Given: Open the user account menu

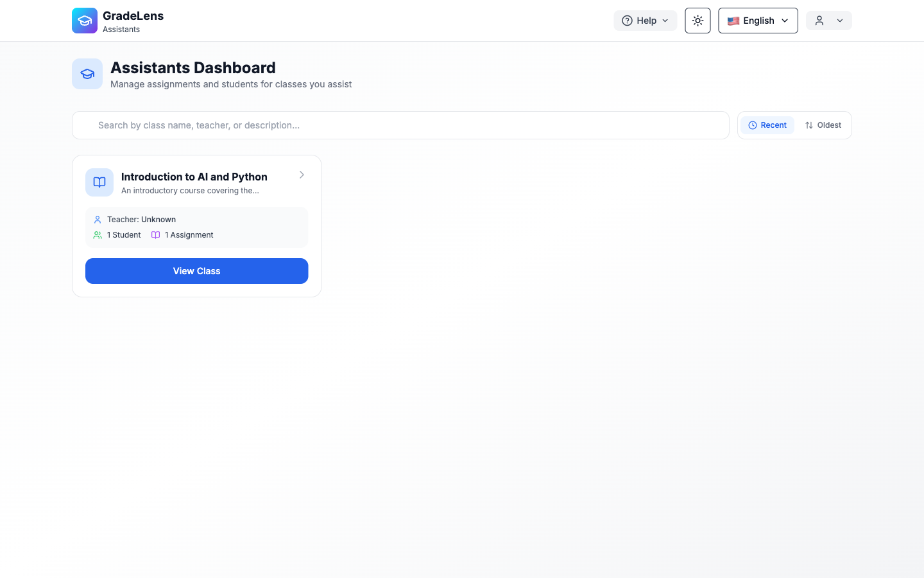Looking at the screenshot, I should coord(828,21).
